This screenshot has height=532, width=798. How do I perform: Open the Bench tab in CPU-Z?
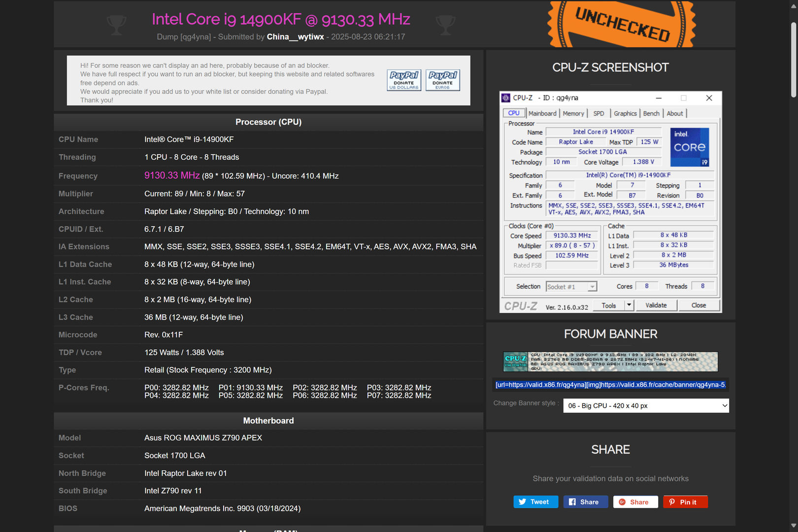coord(651,113)
